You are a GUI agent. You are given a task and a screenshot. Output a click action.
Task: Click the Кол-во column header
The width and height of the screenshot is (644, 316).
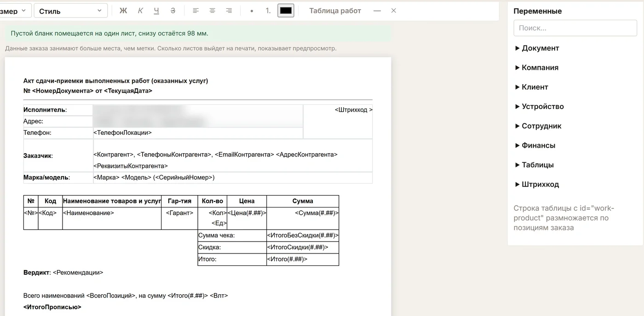[213, 201]
